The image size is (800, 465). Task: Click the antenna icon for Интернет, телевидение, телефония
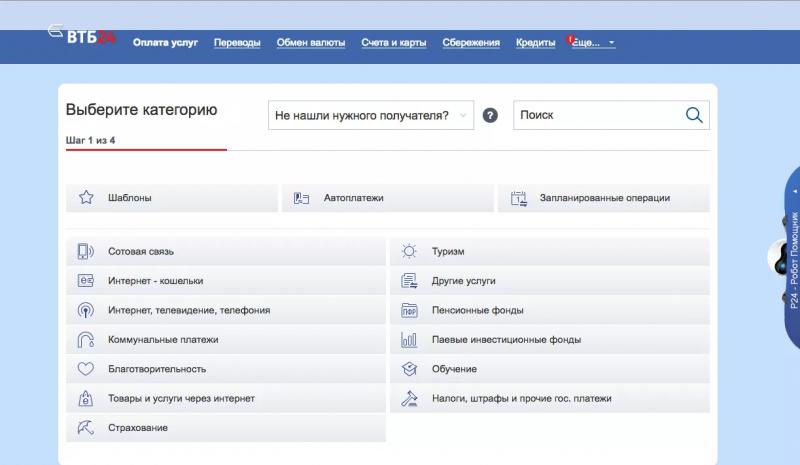point(85,310)
